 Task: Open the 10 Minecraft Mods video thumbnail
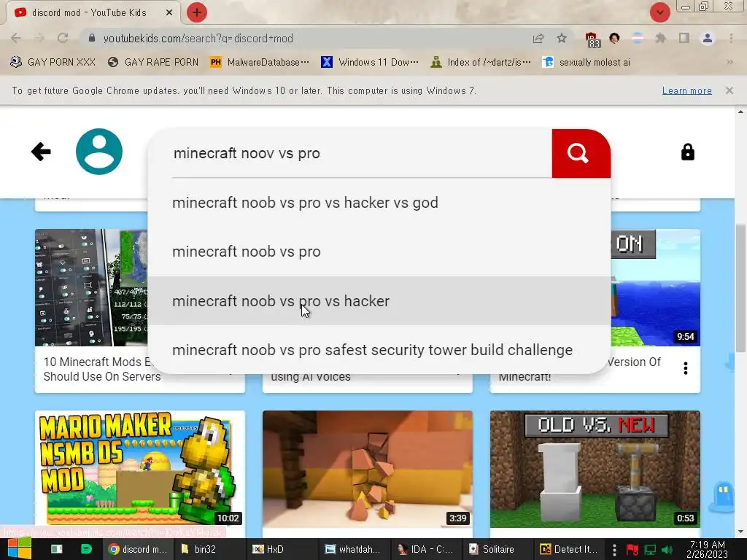point(91,287)
